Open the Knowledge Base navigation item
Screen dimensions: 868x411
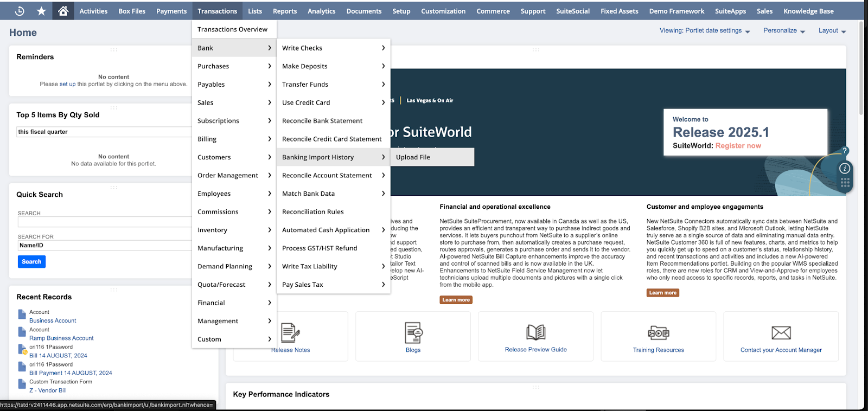tap(808, 11)
